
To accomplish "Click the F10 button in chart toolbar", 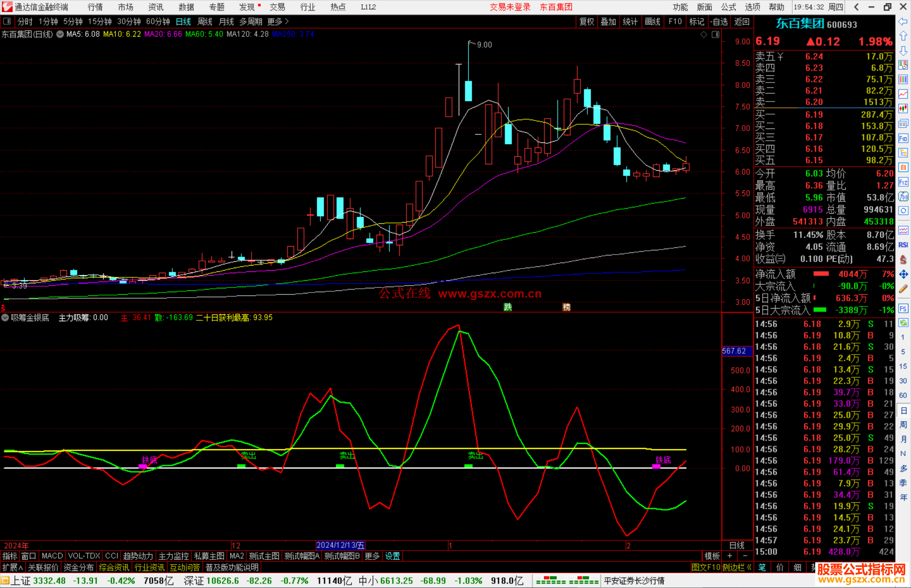I will click(x=675, y=21).
